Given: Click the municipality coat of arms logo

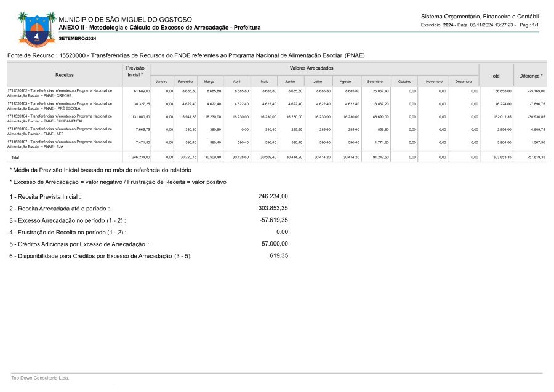Looking at the screenshot, I should point(32,29).
